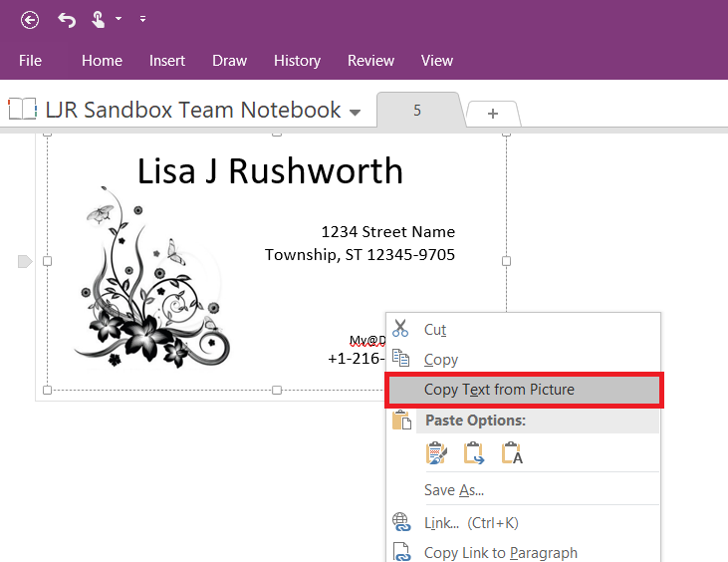728x562 pixels.
Task: Switch to the Insert ribbon tab
Action: pos(167,61)
